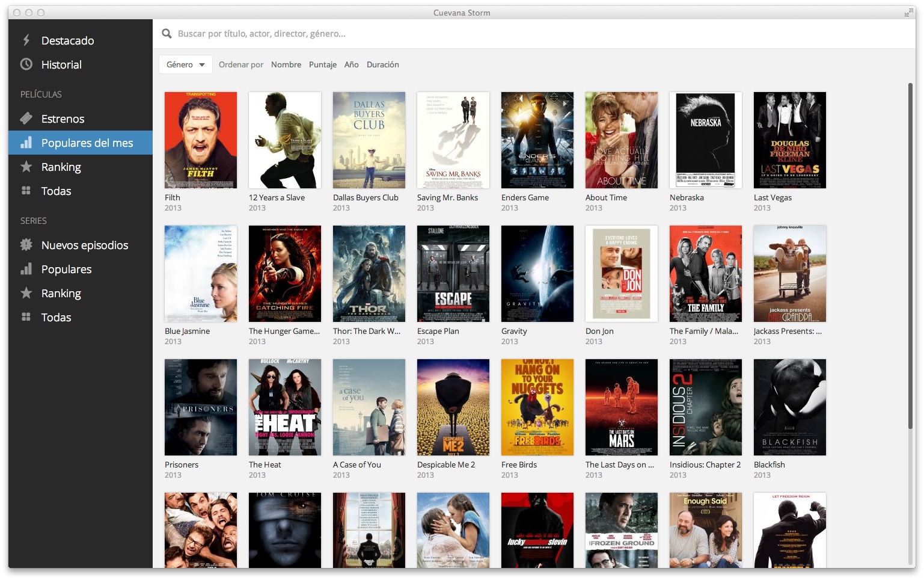The height and width of the screenshot is (580, 924).
Task: Open the Destacado section
Action: (81, 40)
